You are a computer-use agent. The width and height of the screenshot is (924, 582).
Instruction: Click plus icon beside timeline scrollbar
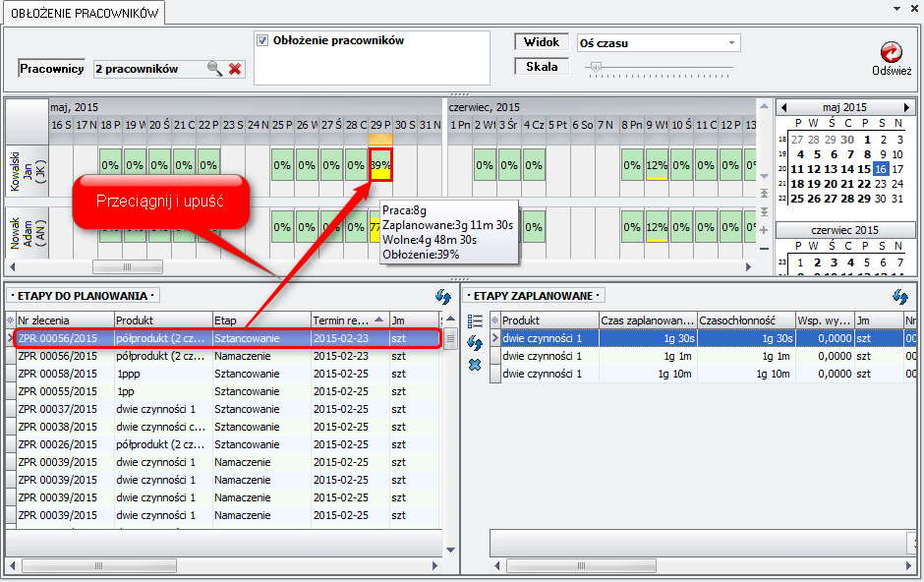coord(765,229)
